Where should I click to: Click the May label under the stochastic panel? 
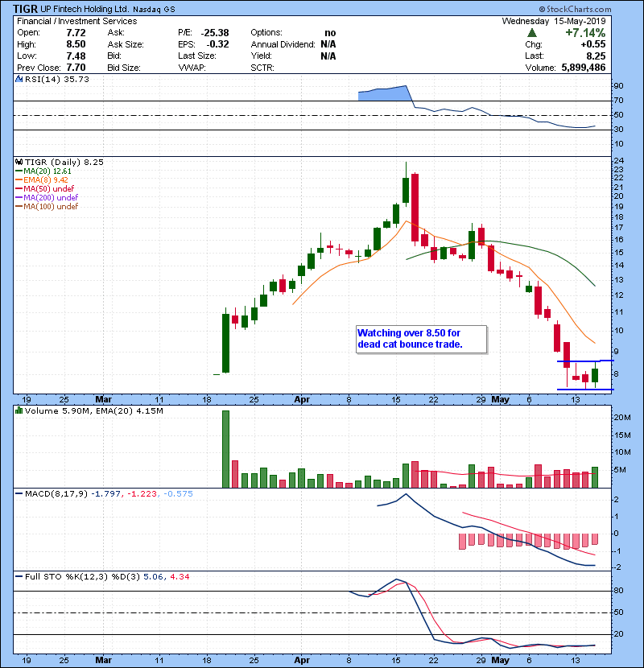pos(501,660)
